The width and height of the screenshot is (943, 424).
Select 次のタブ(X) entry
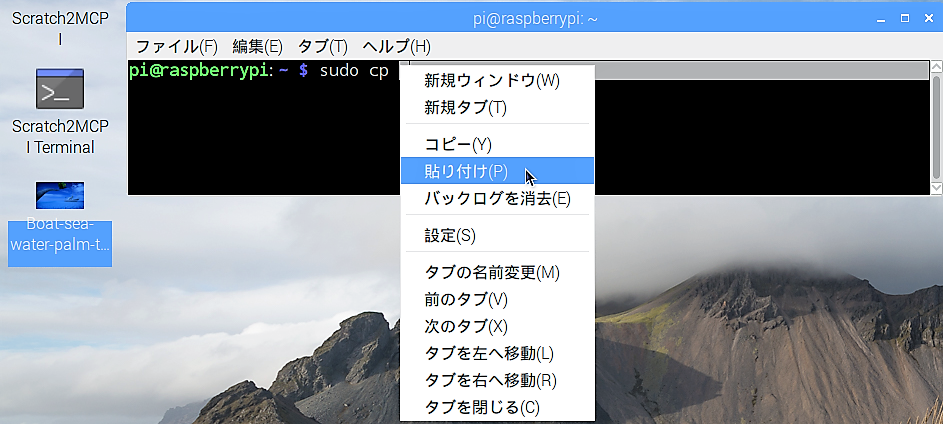(497, 327)
